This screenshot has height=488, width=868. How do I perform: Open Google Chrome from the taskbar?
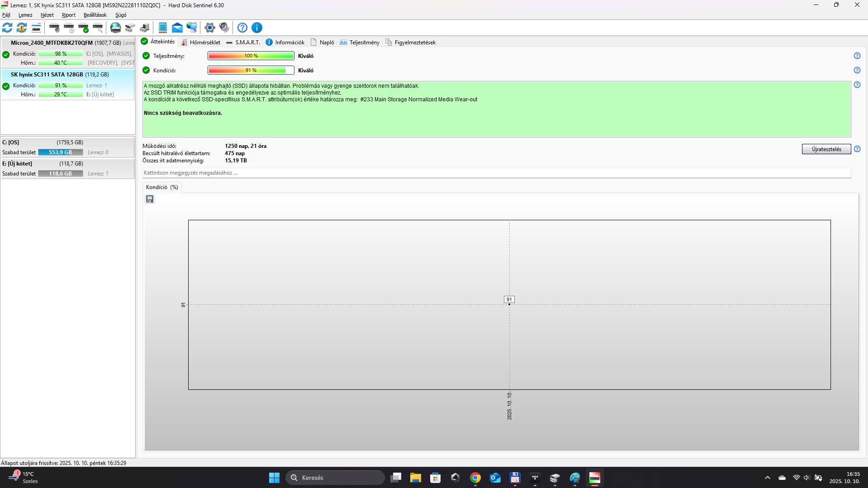tap(475, 478)
